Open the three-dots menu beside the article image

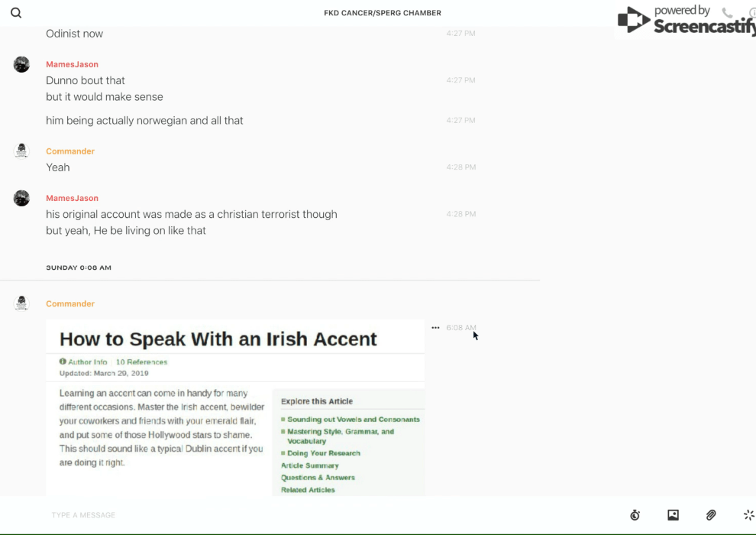(435, 328)
